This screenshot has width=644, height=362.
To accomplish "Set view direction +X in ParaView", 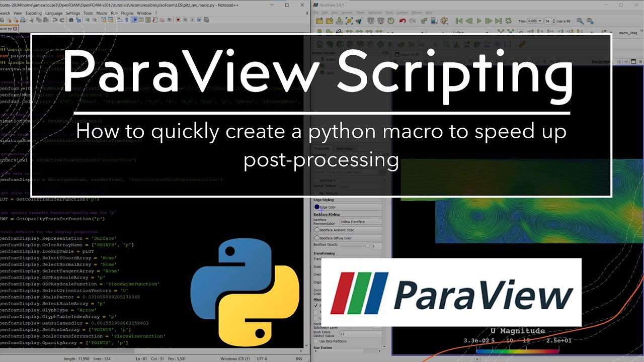I will tap(531, 32).
